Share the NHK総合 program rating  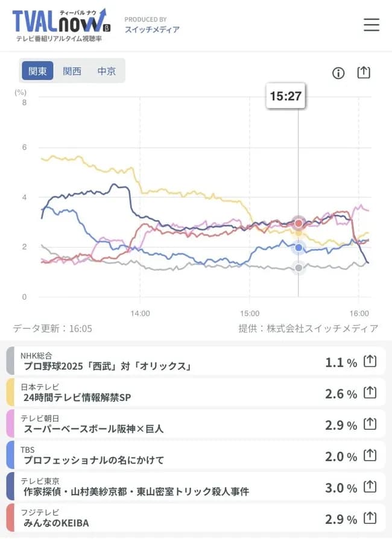click(370, 362)
